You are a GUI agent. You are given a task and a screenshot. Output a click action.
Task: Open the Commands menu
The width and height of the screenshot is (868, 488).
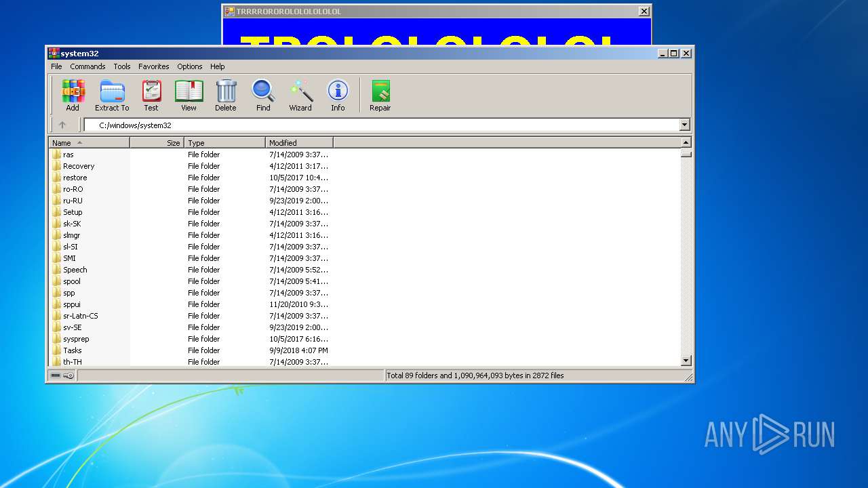click(87, 66)
